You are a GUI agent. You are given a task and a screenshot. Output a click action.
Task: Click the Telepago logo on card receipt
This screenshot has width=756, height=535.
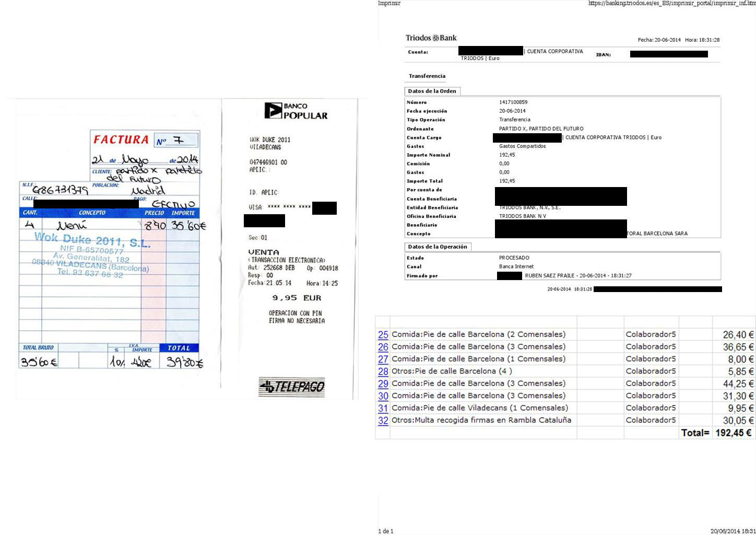[x=291, y=387]
